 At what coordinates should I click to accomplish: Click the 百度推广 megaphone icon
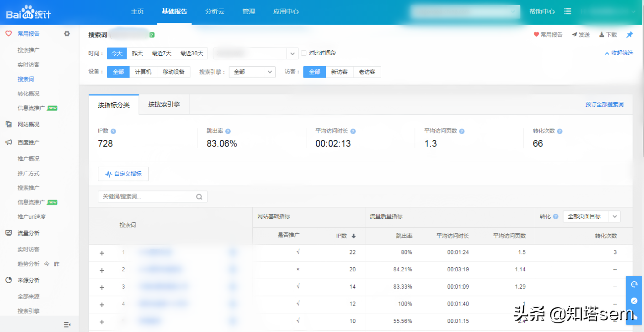tap(9, 142)
